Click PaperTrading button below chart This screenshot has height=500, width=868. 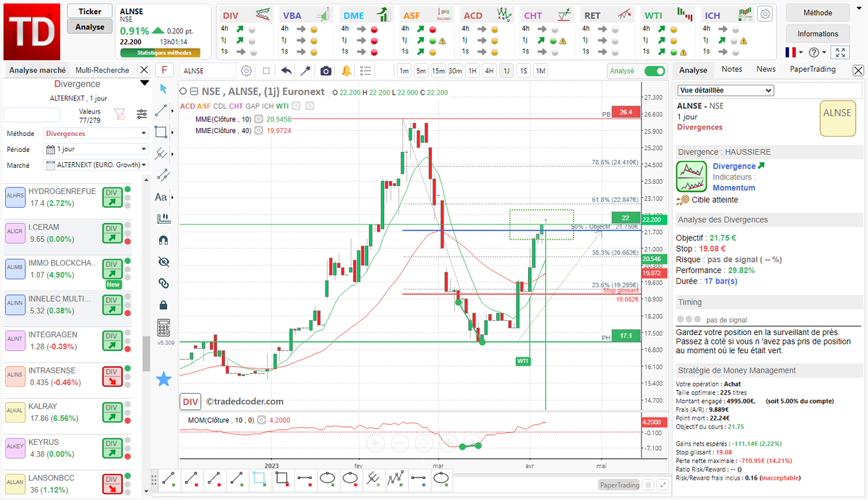point(619,486)
